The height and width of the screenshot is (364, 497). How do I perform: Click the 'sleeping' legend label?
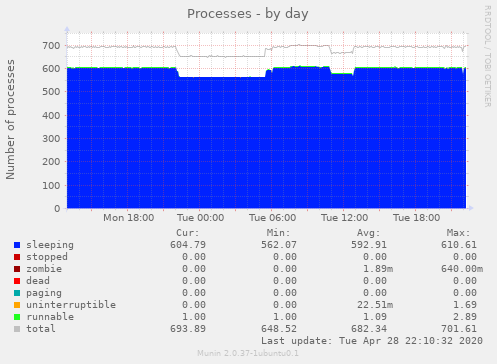[x=50, y=245]
